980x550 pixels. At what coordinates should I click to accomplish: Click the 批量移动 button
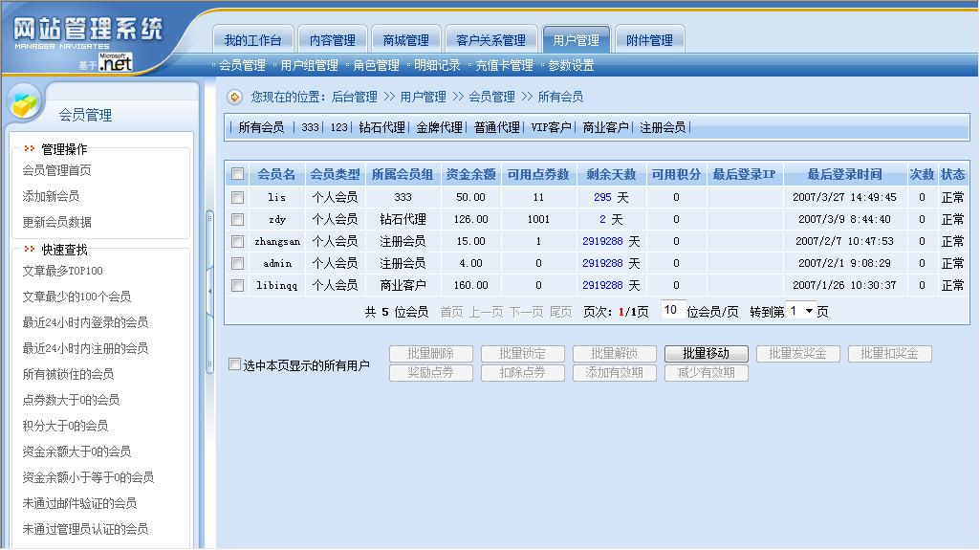point(706,354)
